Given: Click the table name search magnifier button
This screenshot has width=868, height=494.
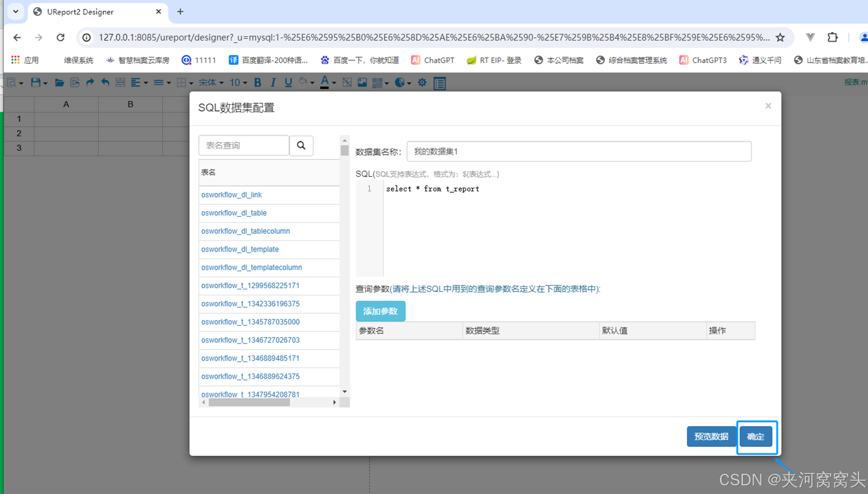Looking at the screenshot, I should click(301, 145).
